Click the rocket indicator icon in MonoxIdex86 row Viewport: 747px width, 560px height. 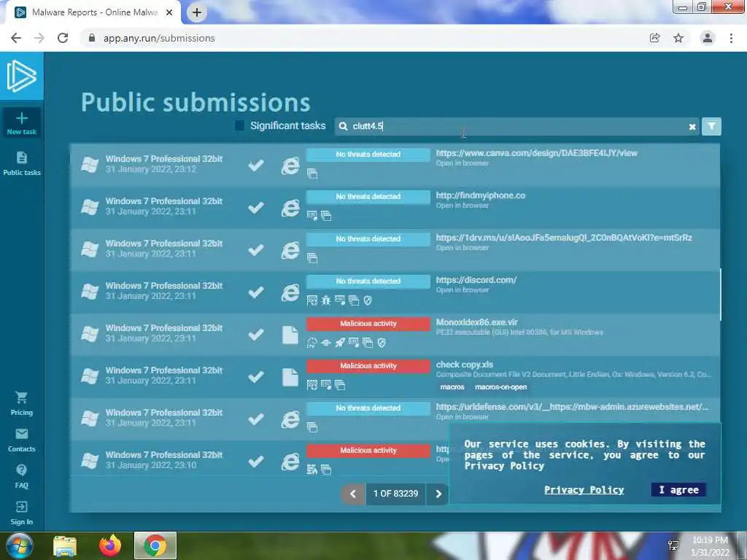point(340,343)
